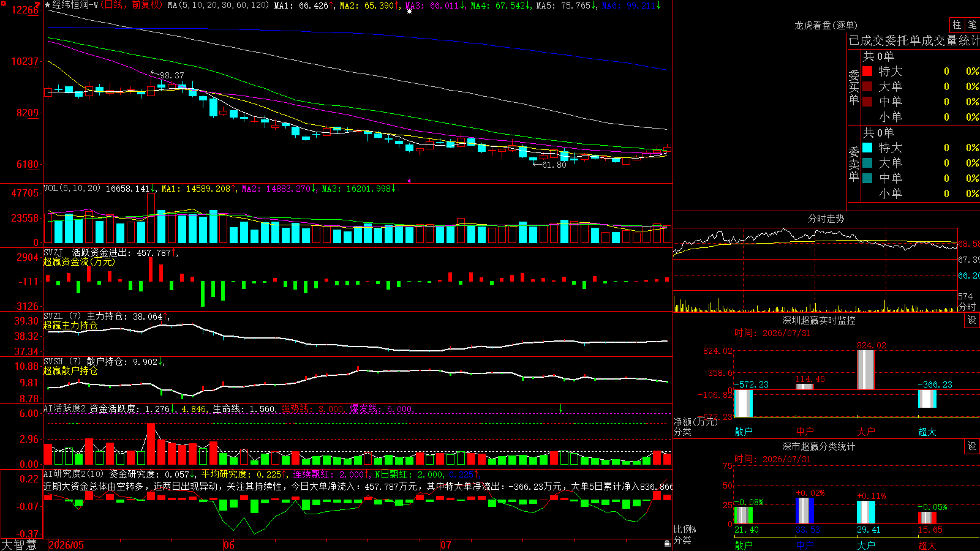Click the 61.80 low price annotation
Viewport: 980px width, 551px height.
554,165
